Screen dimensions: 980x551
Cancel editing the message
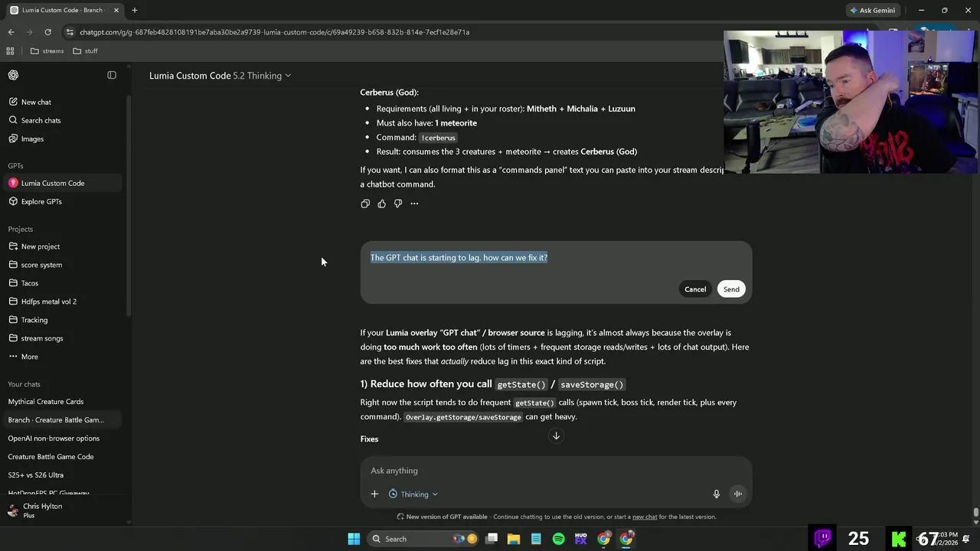pos(695,289)
